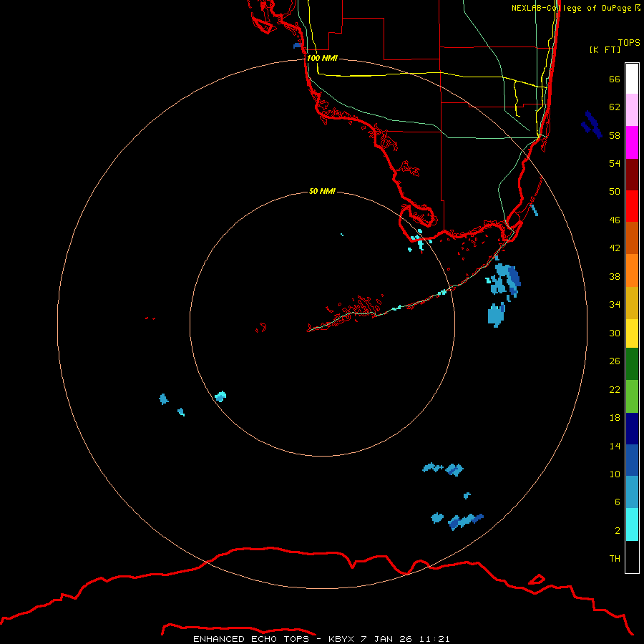Select the legend value "50"
Viewport: 644px width, 644px height.
click(615, 192)
